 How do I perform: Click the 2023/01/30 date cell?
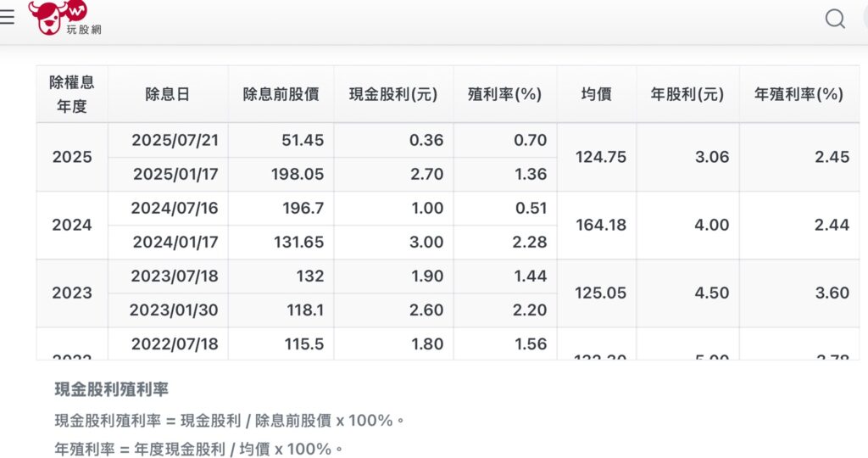coord(174,310)
